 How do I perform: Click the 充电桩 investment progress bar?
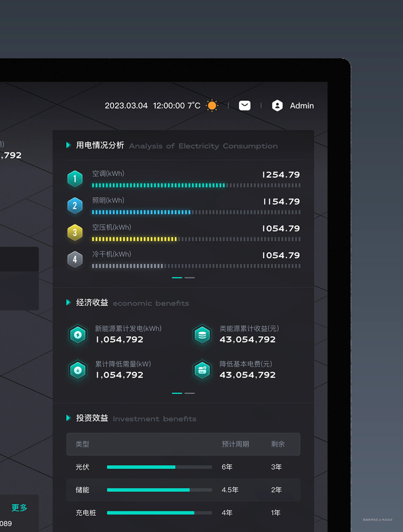(x=159, y=513)
